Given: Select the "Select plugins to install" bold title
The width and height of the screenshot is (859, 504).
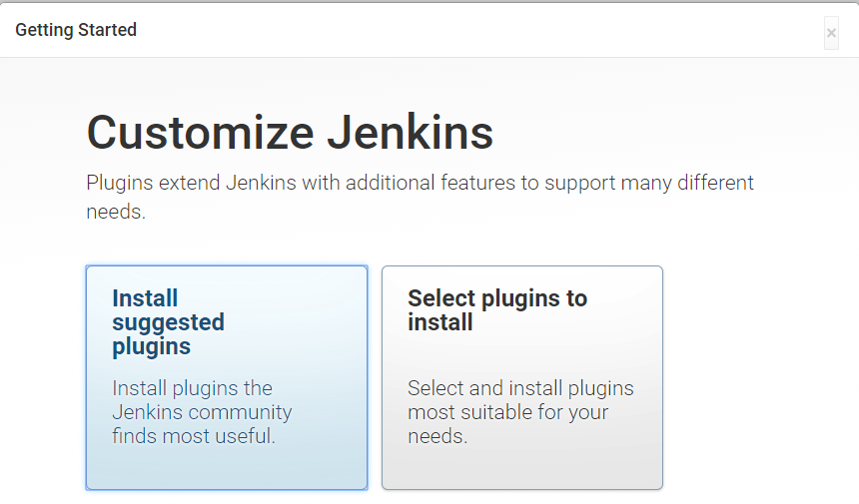Looking at the screenshot, I should (x=497, y=310).
